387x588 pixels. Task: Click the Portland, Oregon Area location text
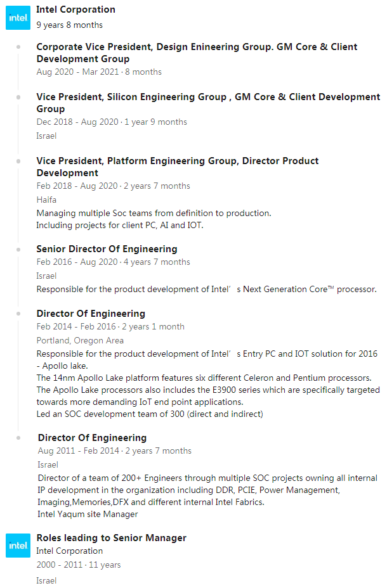[80, 340]
